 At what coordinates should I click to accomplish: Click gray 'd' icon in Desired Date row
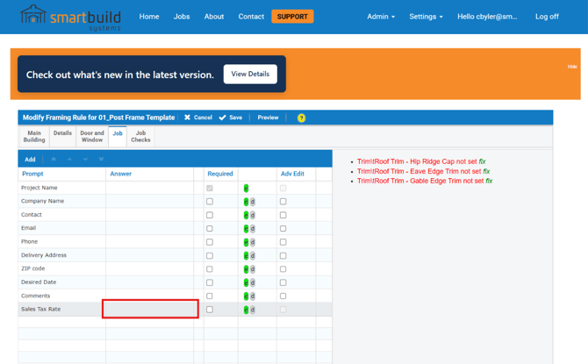tap(253, 282)
